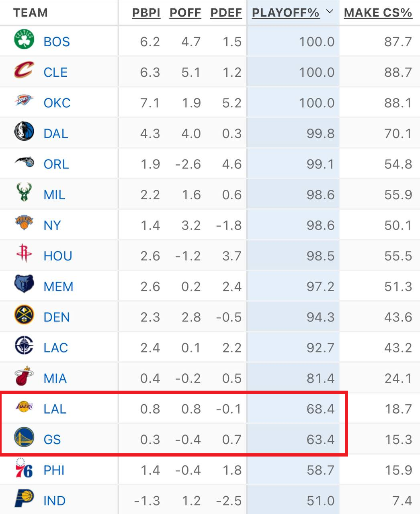Click the 76ers logo icon

pyautogui.click(x=24, y=468)
